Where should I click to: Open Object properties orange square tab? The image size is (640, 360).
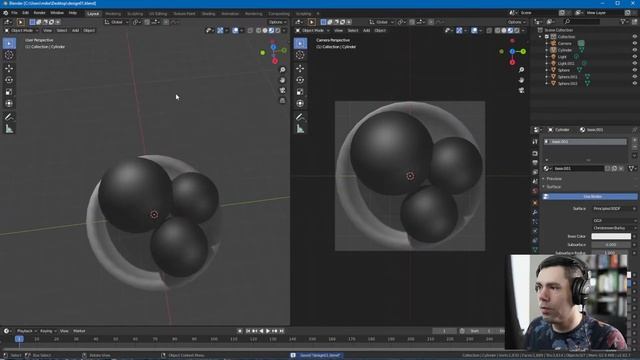coord(535,202)
